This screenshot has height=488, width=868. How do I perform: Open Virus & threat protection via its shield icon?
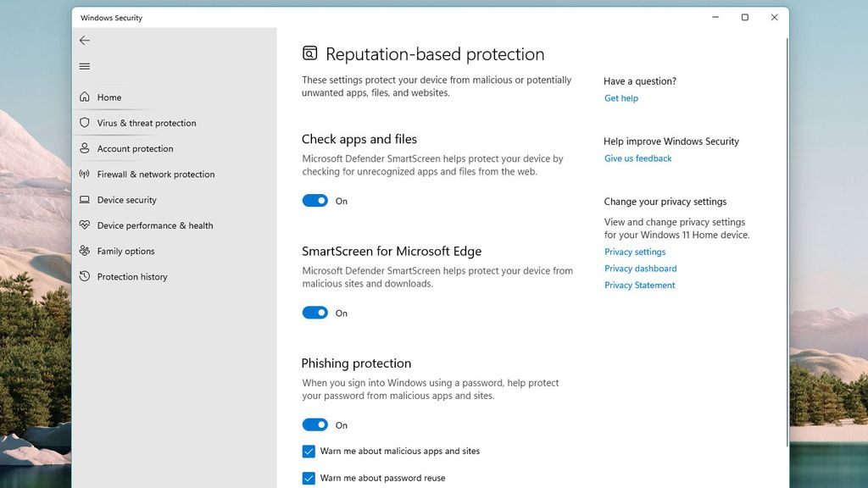coord(84,123)
